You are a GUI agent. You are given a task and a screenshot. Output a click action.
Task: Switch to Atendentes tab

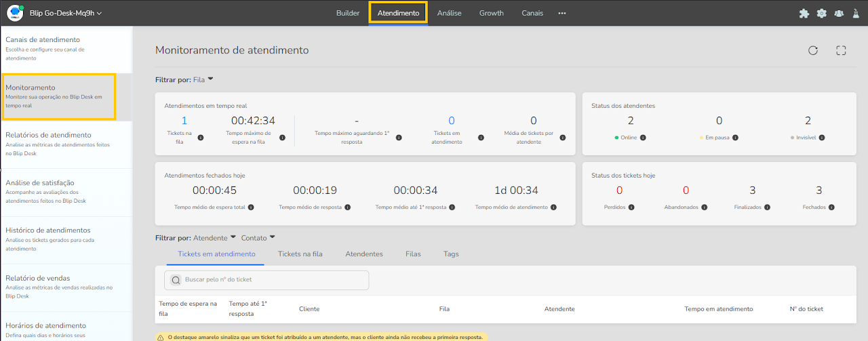click(364, 254)
